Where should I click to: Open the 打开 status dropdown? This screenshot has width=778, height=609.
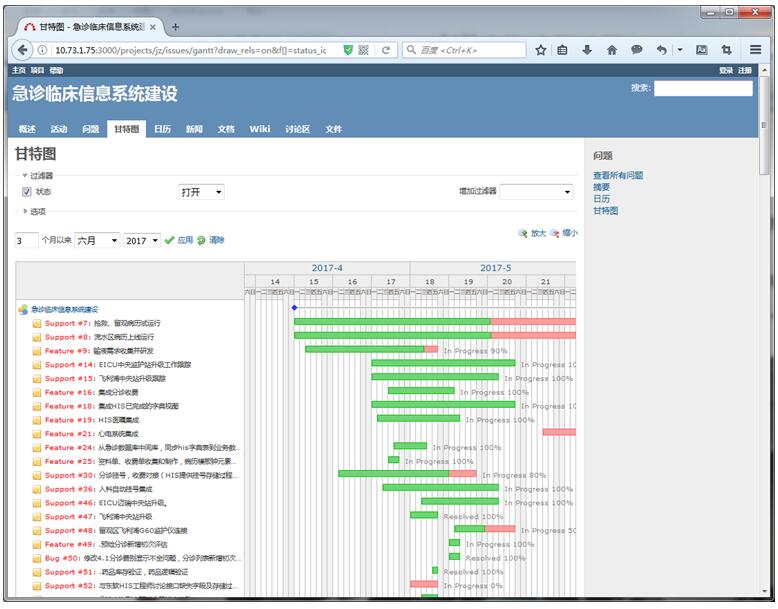(201, 191)
